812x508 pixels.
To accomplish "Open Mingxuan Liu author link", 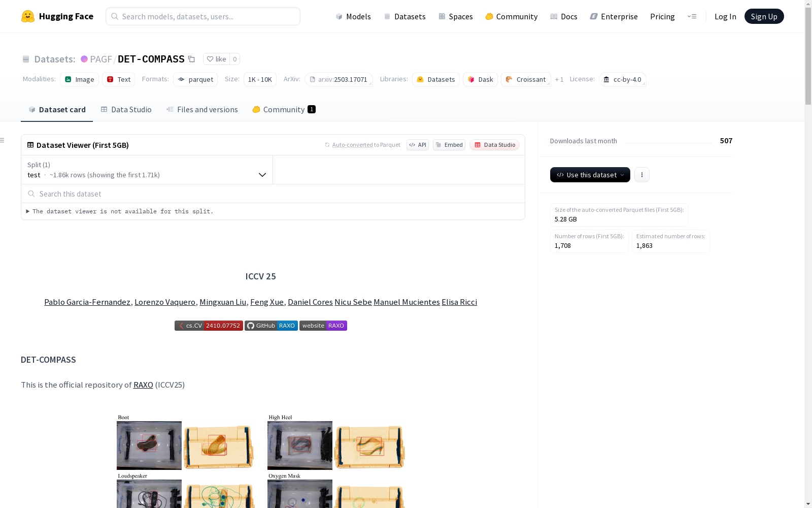I will [x=223, y=302].
